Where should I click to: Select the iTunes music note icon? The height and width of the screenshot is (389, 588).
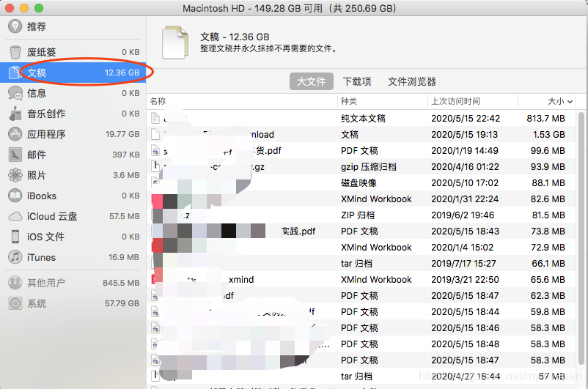(15, 257)
